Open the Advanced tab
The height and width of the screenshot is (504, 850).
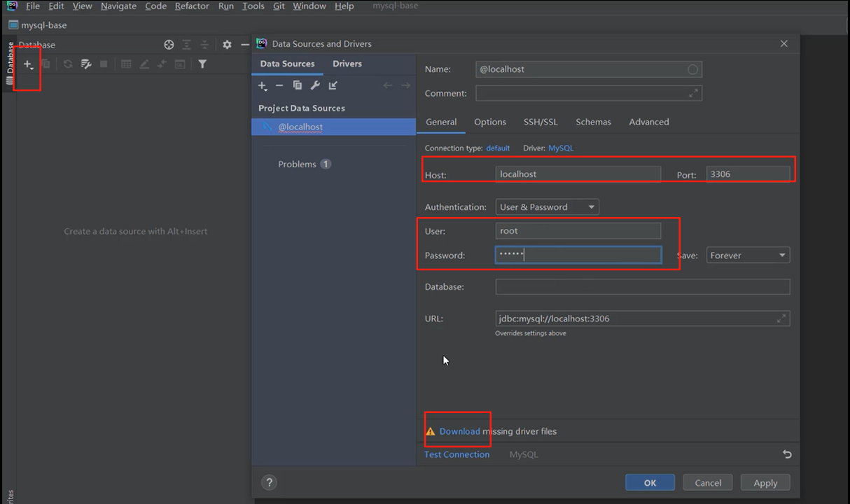point(649,122)
